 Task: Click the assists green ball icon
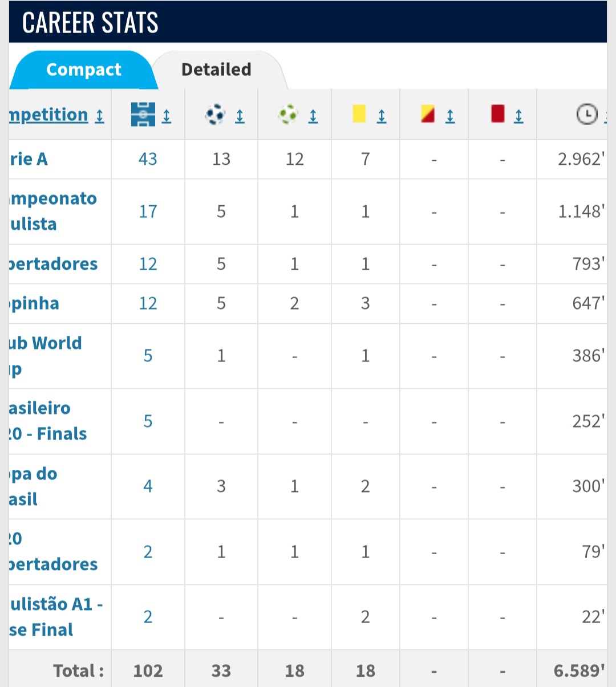coord(288,115)
